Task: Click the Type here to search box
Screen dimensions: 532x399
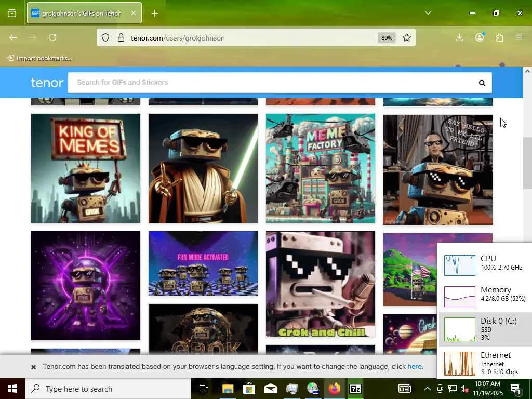Action: pos(108,389)
